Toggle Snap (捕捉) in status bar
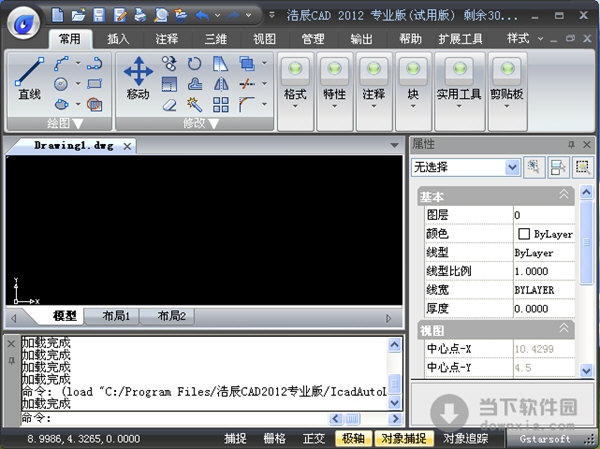Image resolution: width=600 pixels, height=449 pixels. (x=235, y=438)
